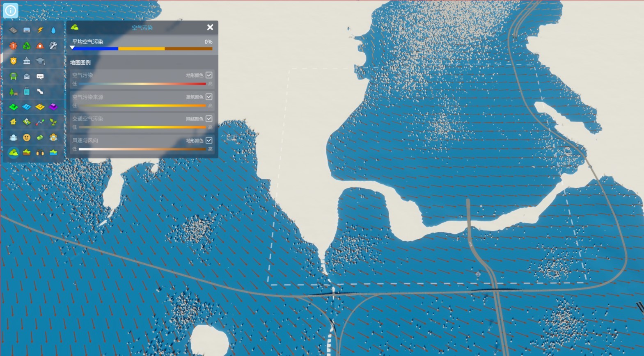This screenshot has height=356, width=644.
Task: Show the Garbage recycling info view
Action: 27,46
